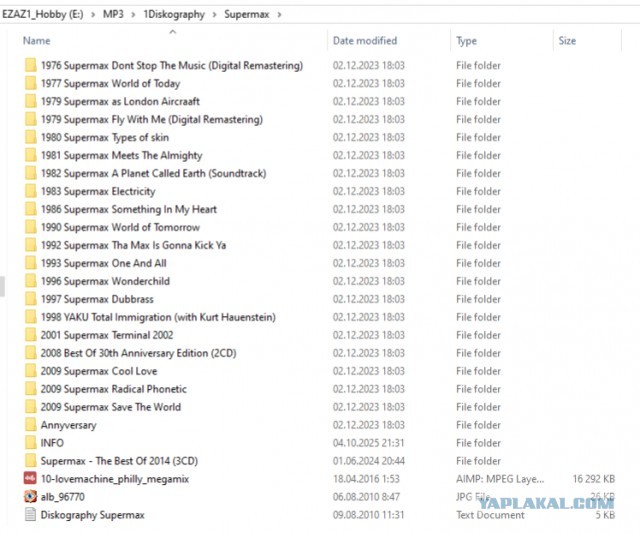Image resolution: width=640 pixels, height=533 pixels.
Task: Navigate to 1Diskography in breadcrumb path
Action: [174, 14]
